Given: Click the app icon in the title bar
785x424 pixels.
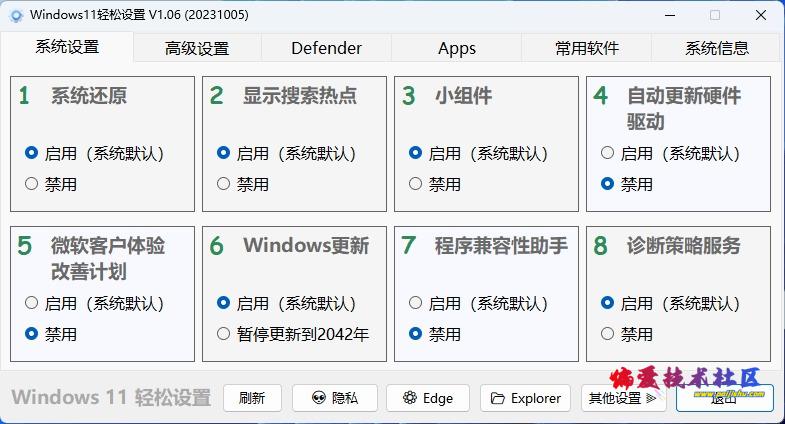Looking at the screenshot, I should tap(16, 16).
